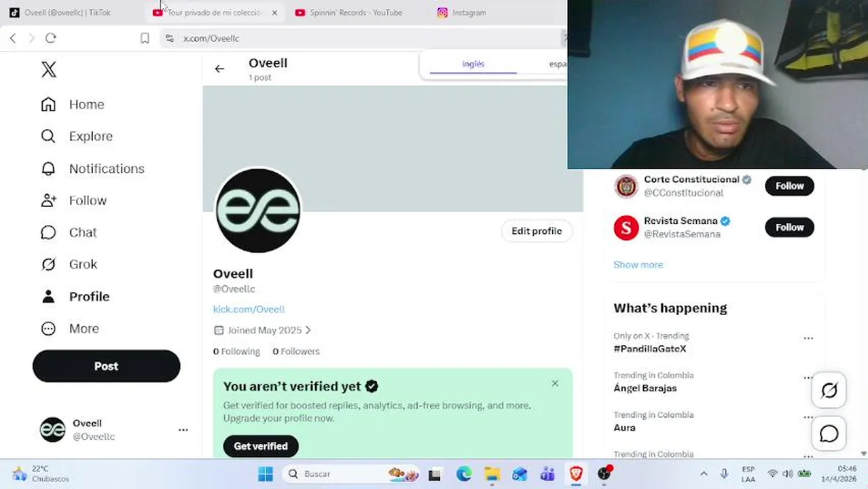Viewport: 868px width, 489px height.
Task: Click the Edit profile button
Action: click(x=537, y=231)
